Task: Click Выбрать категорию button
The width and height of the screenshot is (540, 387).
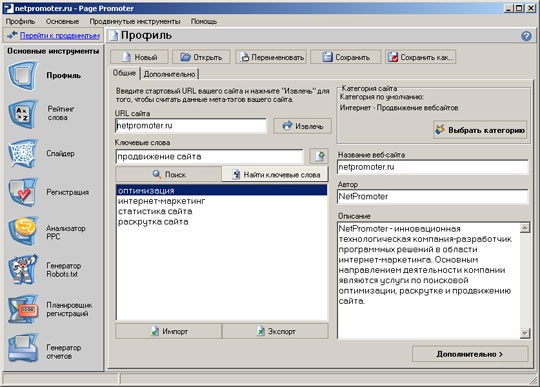Action: pos(480,130)
